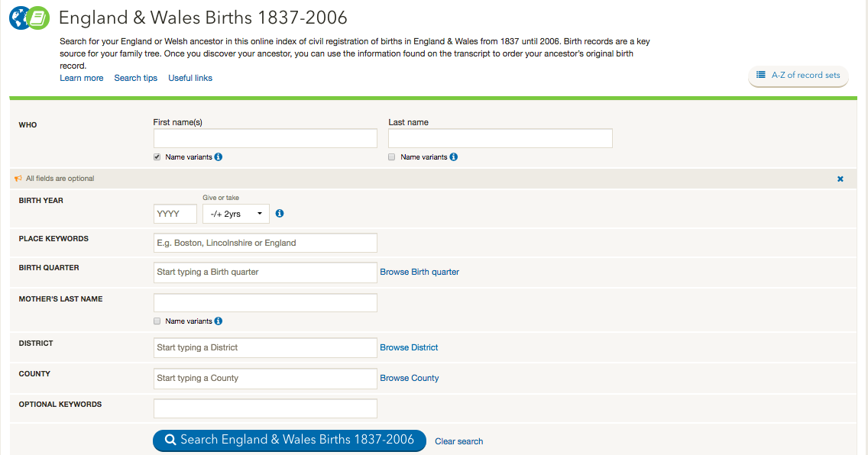Enable Name variants for Last name
This screenshot has width=868, height=455.
[x=391, y=157]
